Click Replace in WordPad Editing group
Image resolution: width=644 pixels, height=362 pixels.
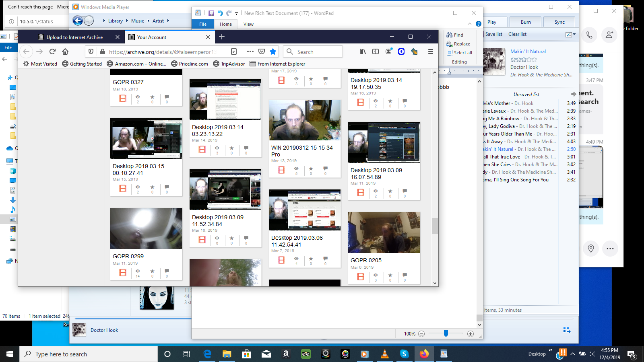click(x=458, y=44)
